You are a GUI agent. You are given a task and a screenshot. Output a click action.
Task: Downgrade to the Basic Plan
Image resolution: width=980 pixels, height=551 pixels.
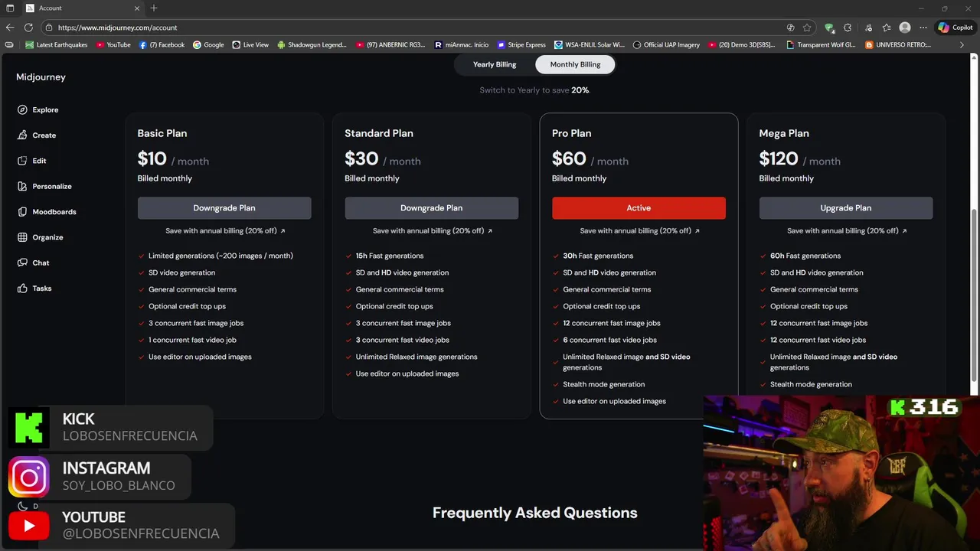[x=224, y=208]
